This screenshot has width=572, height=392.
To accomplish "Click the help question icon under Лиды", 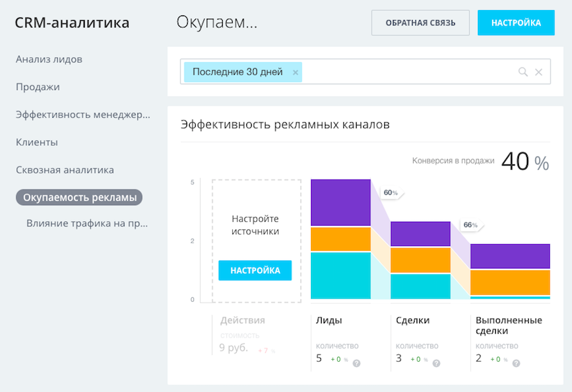I will [x=357, y=363].
